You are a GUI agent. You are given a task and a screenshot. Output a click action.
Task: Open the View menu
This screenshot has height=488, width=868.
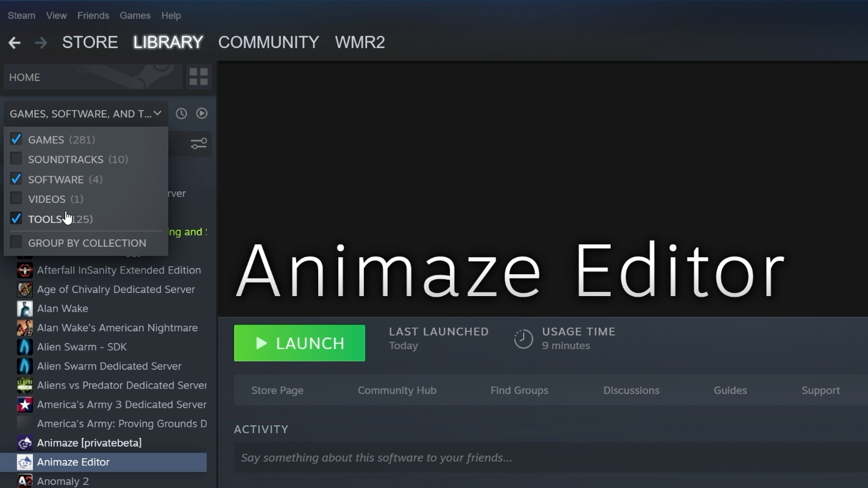tap(56, 15)
